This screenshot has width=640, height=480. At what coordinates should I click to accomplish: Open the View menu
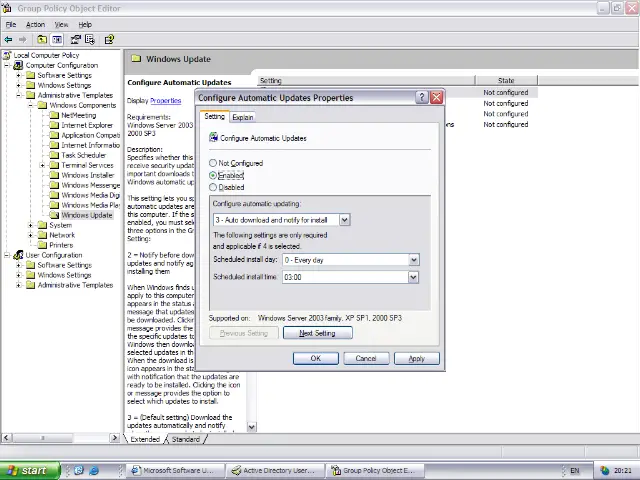62,24
